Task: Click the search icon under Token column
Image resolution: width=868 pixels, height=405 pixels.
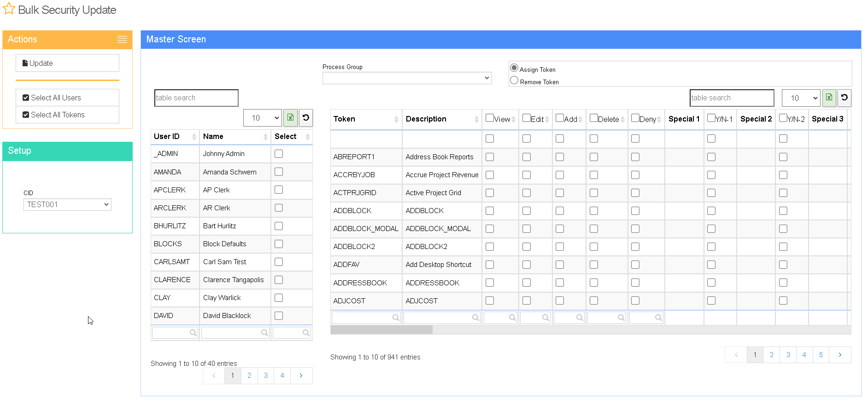Action: (396, 318)
